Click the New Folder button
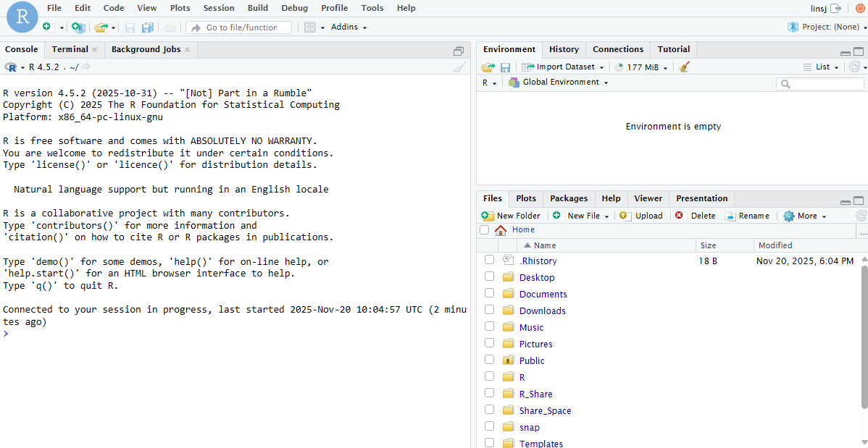 512,216
